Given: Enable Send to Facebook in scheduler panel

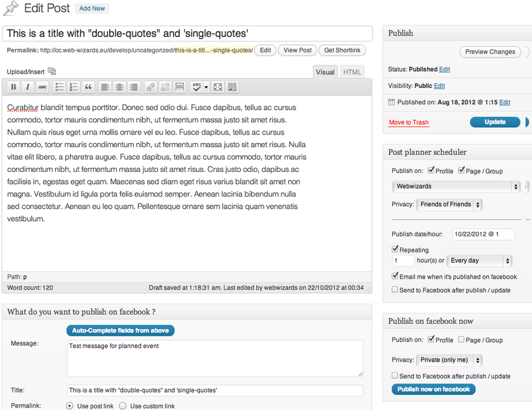Looking at the screenshot, I should tap(395, 290).
